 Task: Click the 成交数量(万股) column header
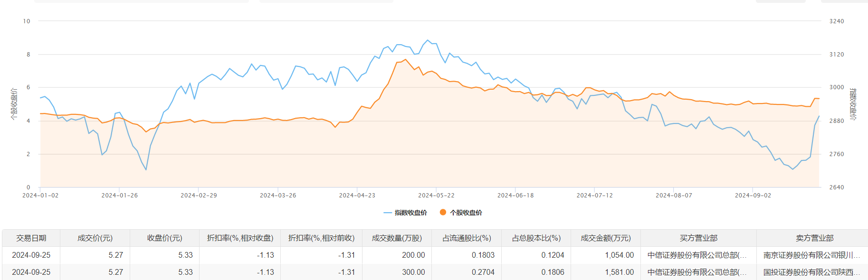click(x=397, y=238)
